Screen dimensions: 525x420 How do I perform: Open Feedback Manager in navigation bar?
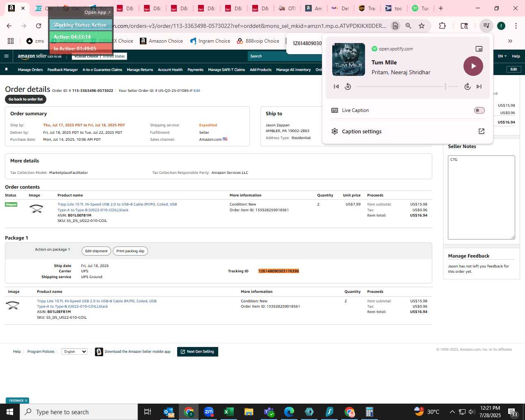(63, 70)
